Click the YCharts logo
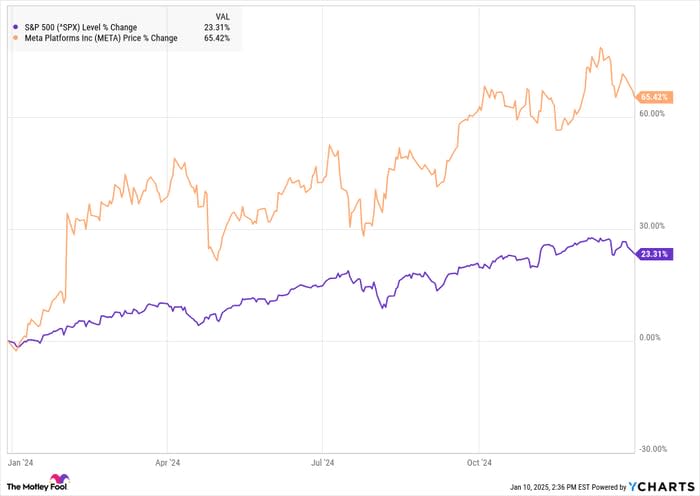 click(x=661, y=486)
